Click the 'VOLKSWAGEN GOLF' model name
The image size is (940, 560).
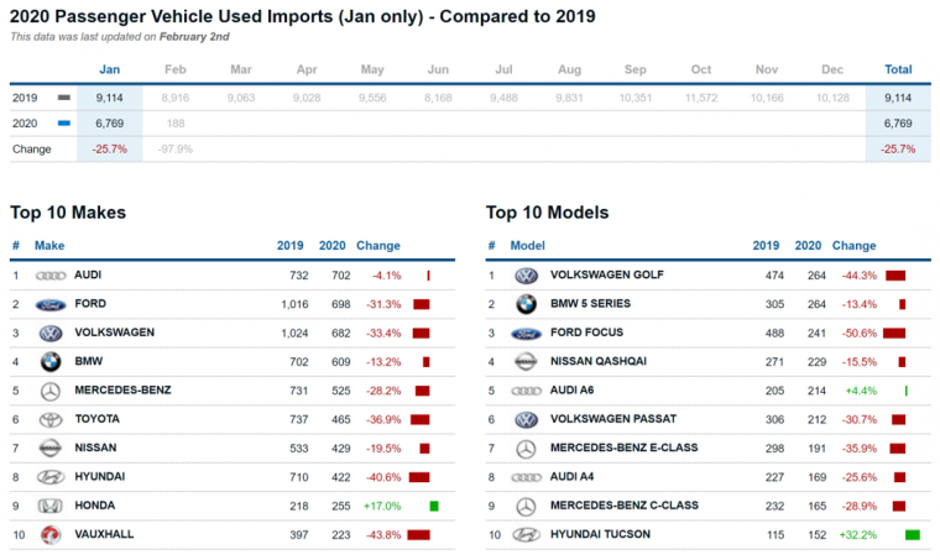[x=607, y=275]
